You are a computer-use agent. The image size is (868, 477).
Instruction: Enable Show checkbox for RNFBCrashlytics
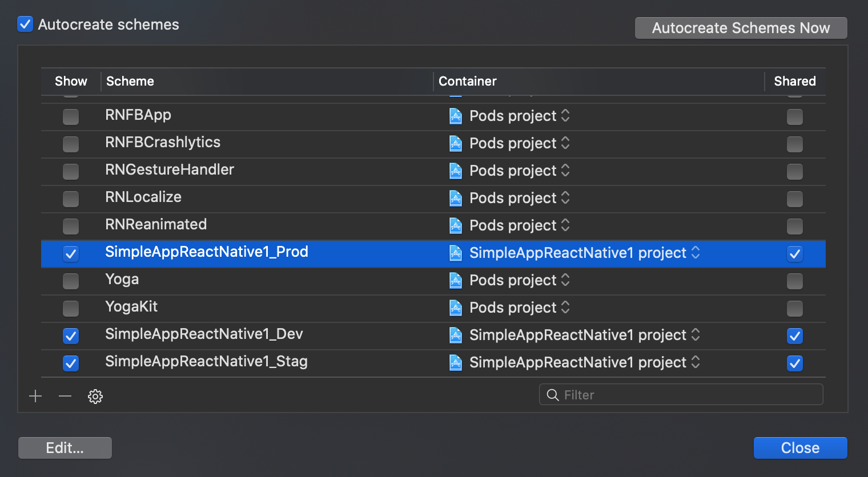71,144
